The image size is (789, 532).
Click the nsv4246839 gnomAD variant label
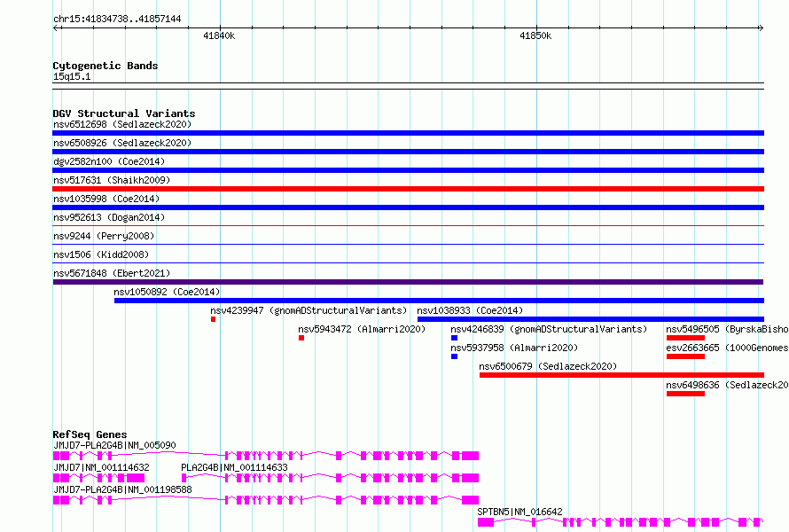point(549,329)
